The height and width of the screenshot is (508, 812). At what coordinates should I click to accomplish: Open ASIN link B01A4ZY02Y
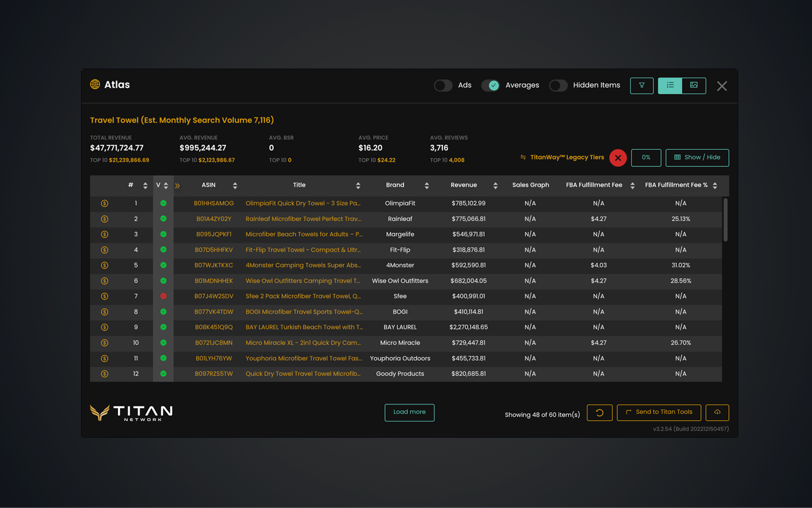click(x=214, y=219)
